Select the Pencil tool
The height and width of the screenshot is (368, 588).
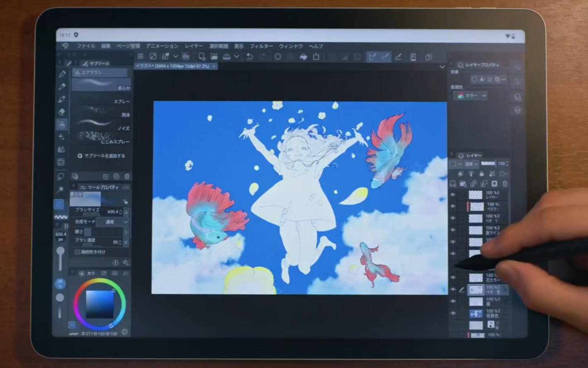(62, 87)
